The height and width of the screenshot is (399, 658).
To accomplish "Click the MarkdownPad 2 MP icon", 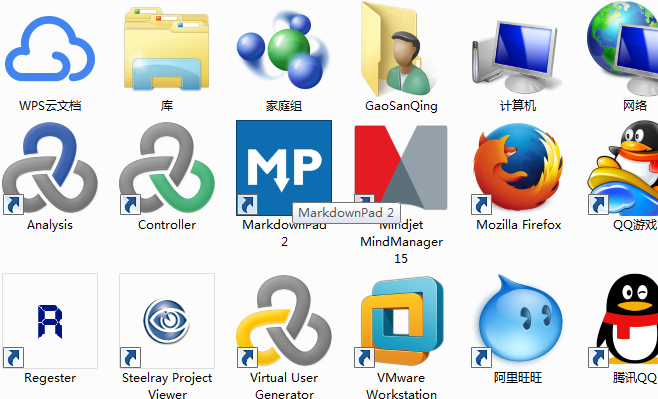I will tap(284, 168).
